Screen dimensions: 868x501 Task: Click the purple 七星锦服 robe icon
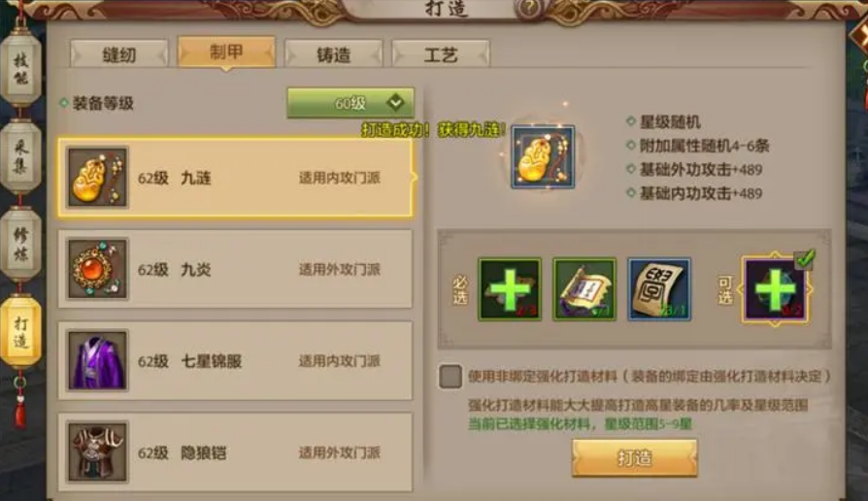click(x=97, y=360)
